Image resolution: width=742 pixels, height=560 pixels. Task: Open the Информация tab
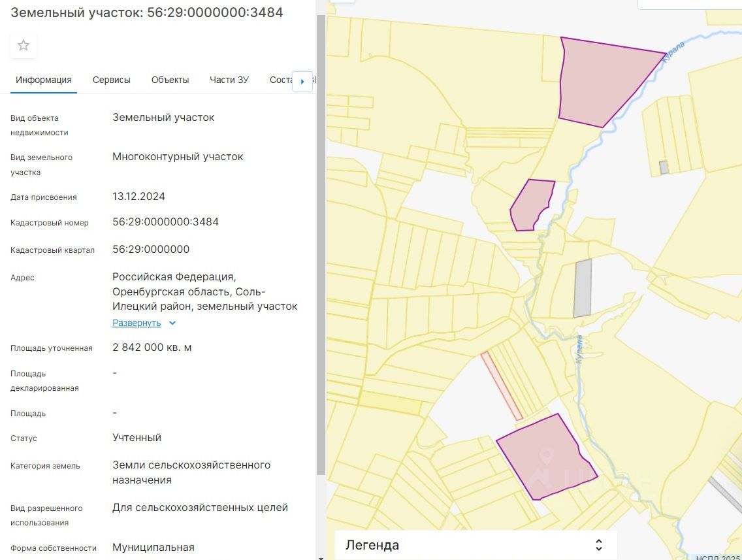44,80
